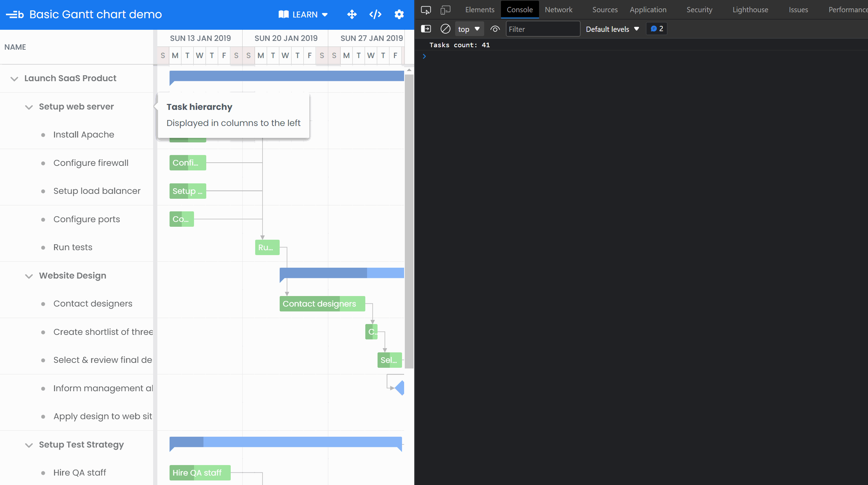This screenshot has width=868, height=485.
Task: Create a live expression with the eye icon
Action: click(495, 29)
